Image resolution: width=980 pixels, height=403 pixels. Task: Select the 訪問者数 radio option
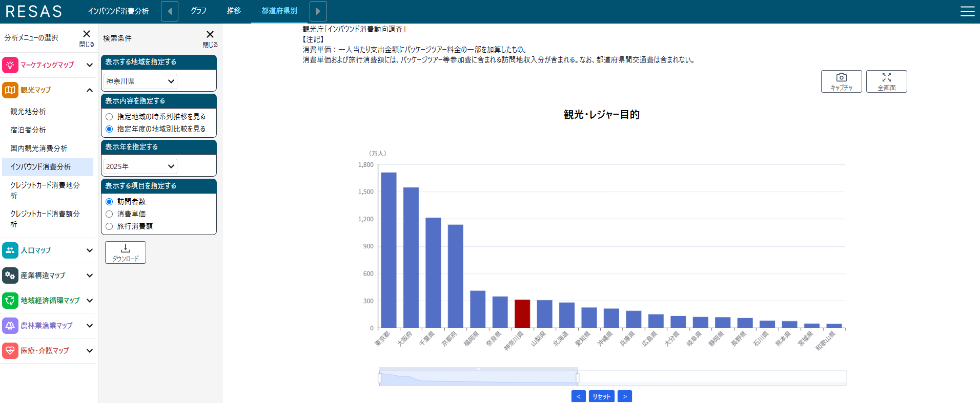point(109,202)
